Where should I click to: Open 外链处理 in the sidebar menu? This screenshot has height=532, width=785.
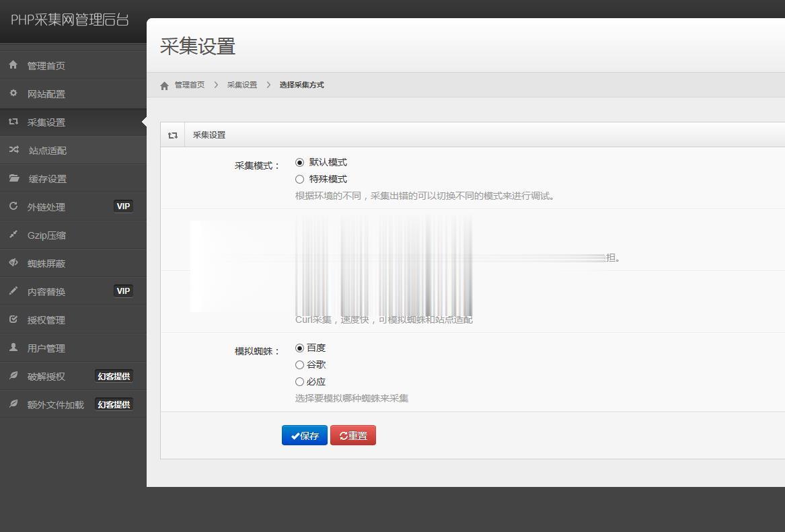[x=73, y=206]
